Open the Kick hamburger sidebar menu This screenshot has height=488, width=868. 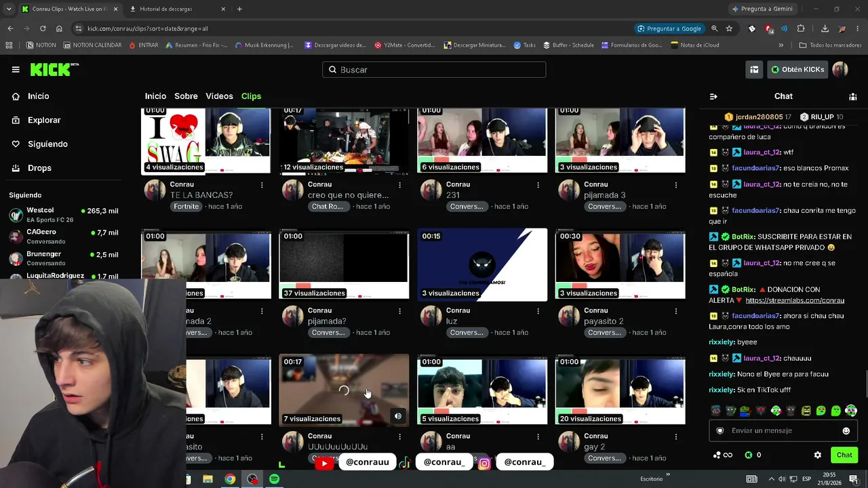pyautogui.click(x=16, y=69)
